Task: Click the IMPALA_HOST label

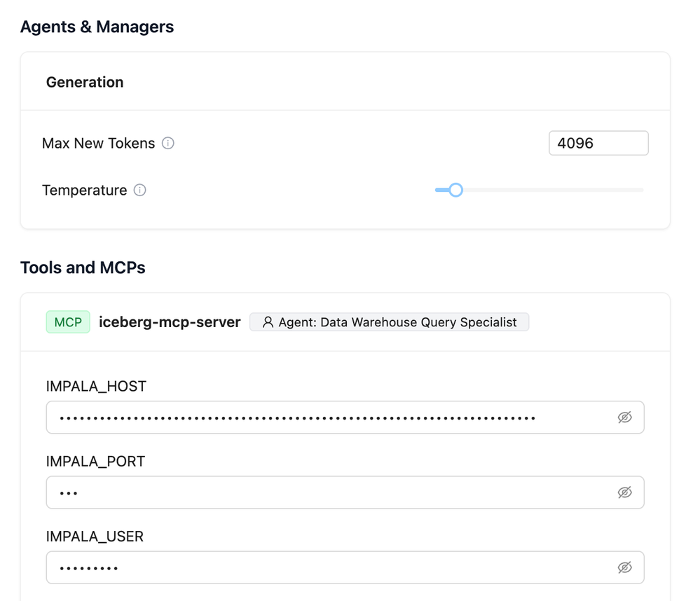Action: 96,386
